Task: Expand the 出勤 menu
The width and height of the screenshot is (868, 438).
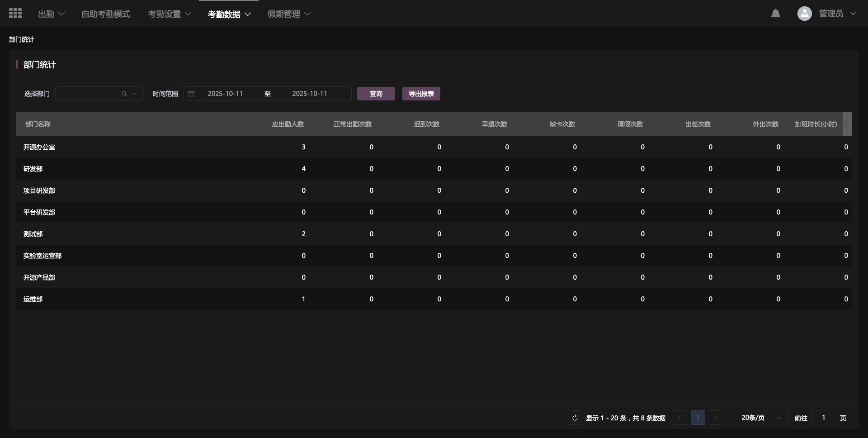Action: (x=51, y=14)
